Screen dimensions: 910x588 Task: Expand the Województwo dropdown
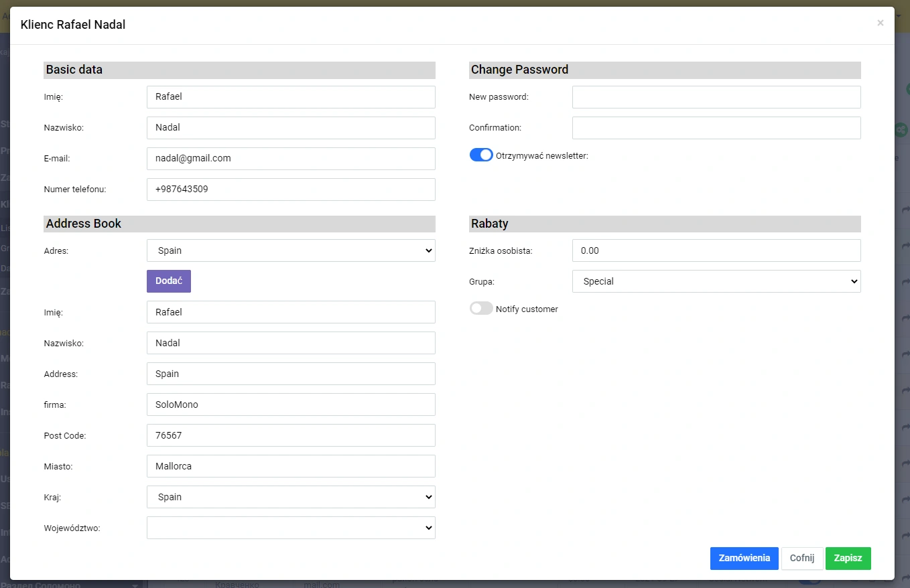coord(291,528)
